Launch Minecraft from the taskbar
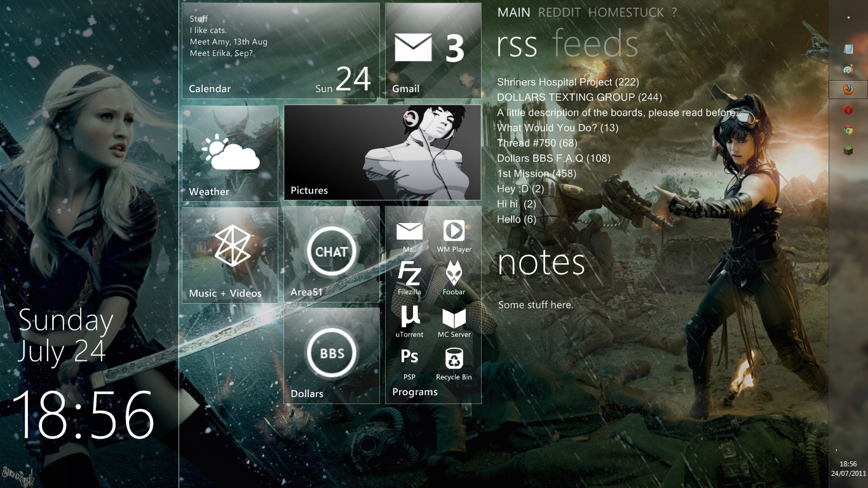 [848, 151]
